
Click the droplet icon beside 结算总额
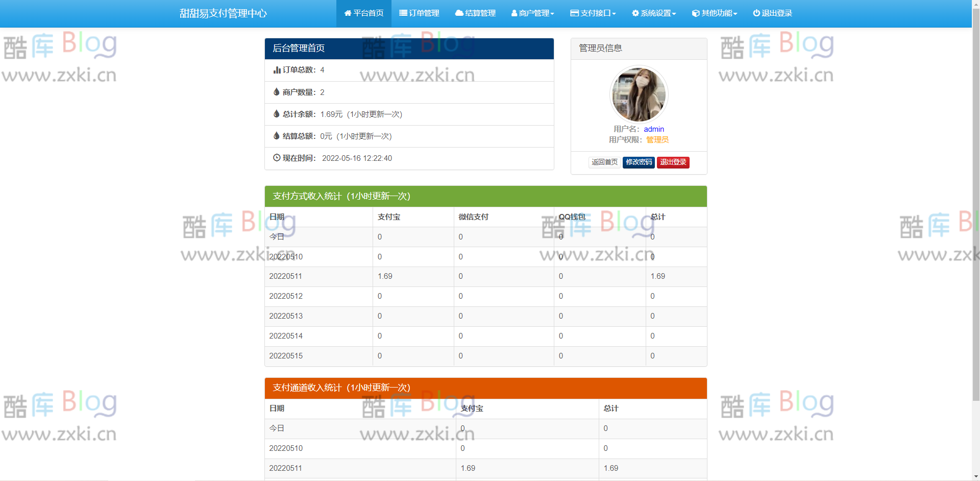click(276, 136)
